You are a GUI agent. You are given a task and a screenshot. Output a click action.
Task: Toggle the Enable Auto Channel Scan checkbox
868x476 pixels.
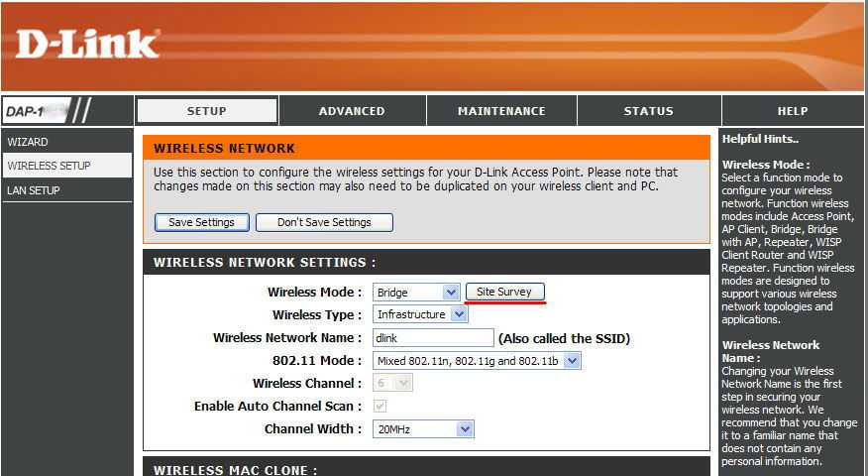pos(380,406)
